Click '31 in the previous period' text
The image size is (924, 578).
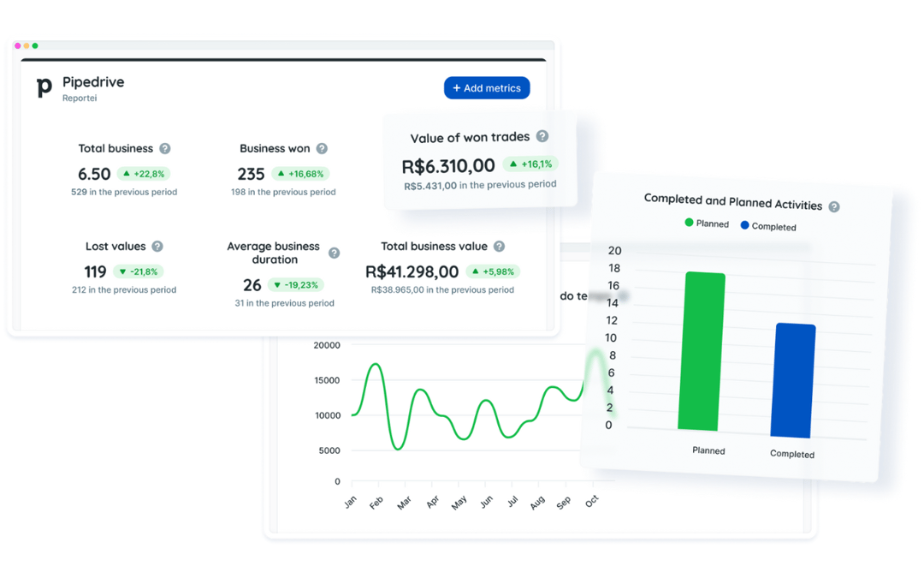click(x=285, y=303)
